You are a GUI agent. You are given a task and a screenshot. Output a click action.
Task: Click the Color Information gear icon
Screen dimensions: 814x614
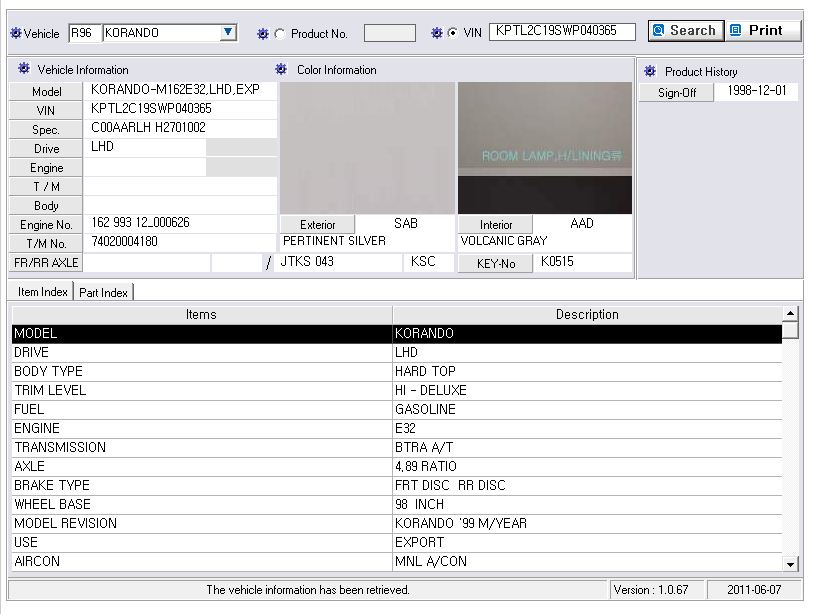(281, 70)
